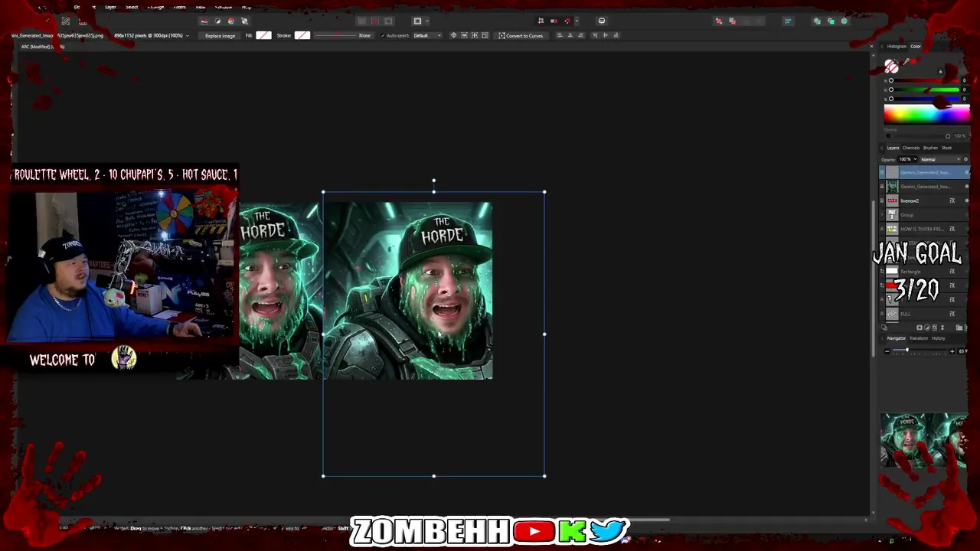Open the Tone Mapping persona icon
This screenshot has height=551, width=980.
(244, 21)
